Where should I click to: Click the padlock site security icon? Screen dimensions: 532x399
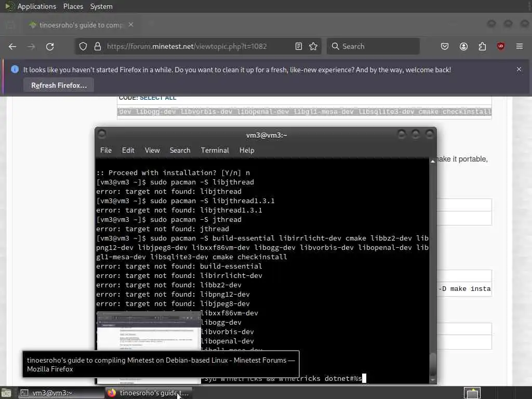tap(98, 46)
